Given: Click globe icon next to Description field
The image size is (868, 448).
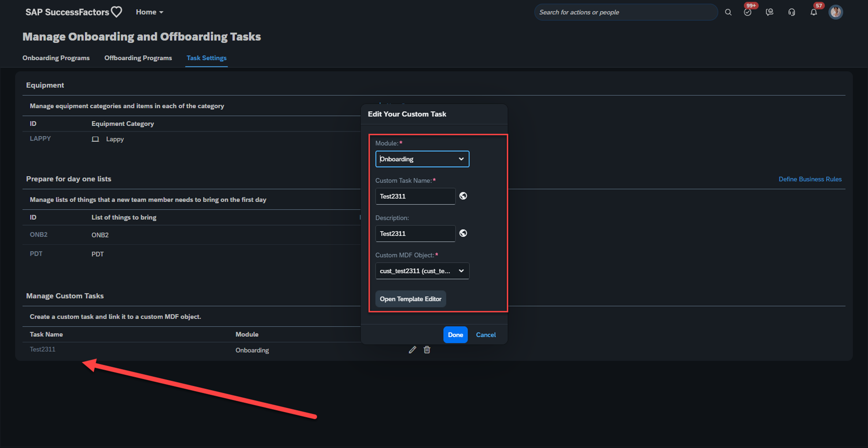Looking at the screenshot, I should tap(463, 233).
